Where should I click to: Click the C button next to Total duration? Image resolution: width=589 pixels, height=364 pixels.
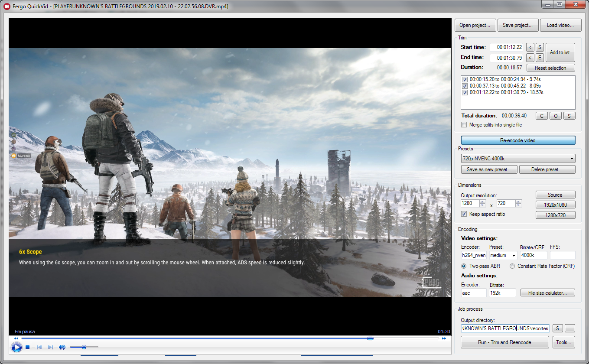click(x=542, y=116)
